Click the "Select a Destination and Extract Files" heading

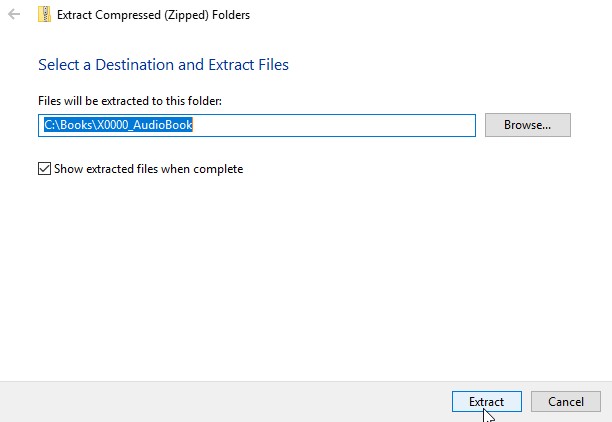click(x=163, y=65)
